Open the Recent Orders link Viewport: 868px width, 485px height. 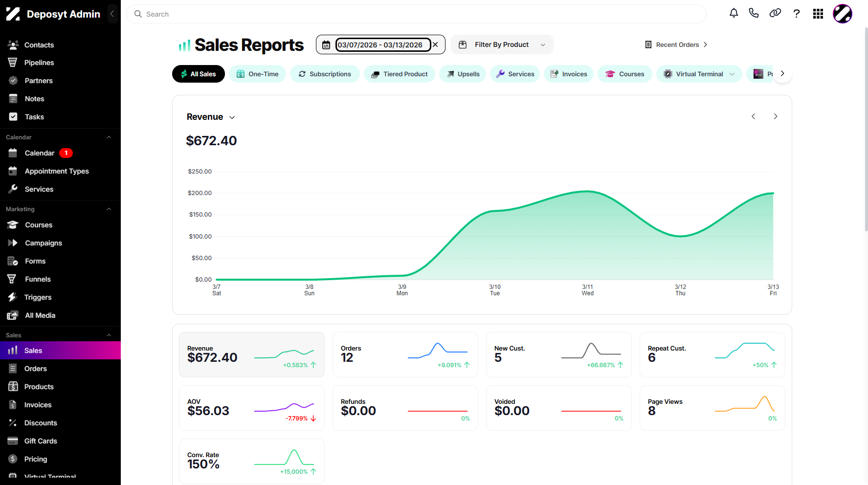676,44
